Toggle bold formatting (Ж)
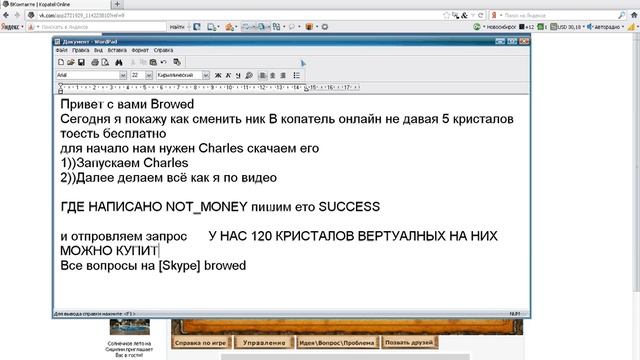 pyautogui.click(x=218, y=75)
